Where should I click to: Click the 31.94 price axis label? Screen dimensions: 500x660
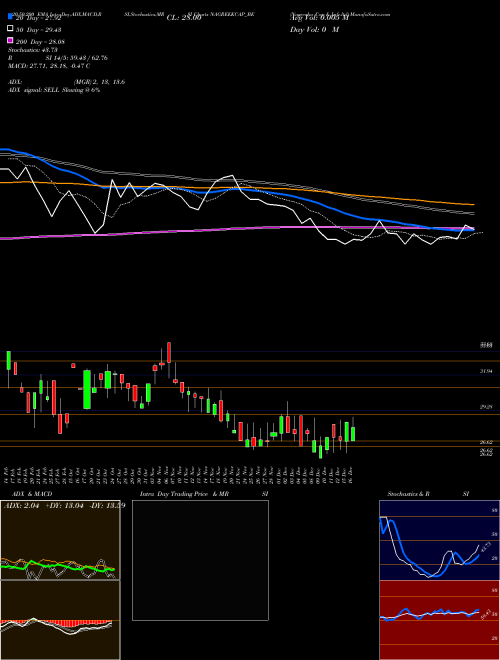[486, 371]
